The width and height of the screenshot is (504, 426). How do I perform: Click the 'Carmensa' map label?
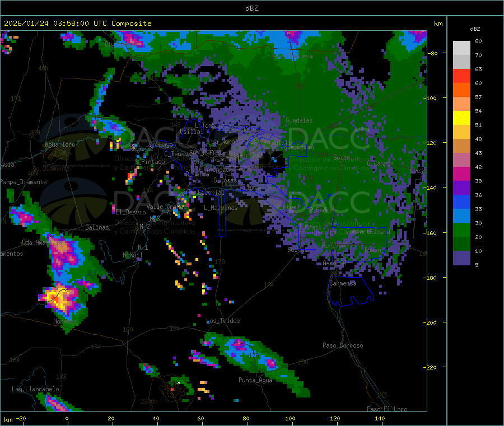(343, 283)
